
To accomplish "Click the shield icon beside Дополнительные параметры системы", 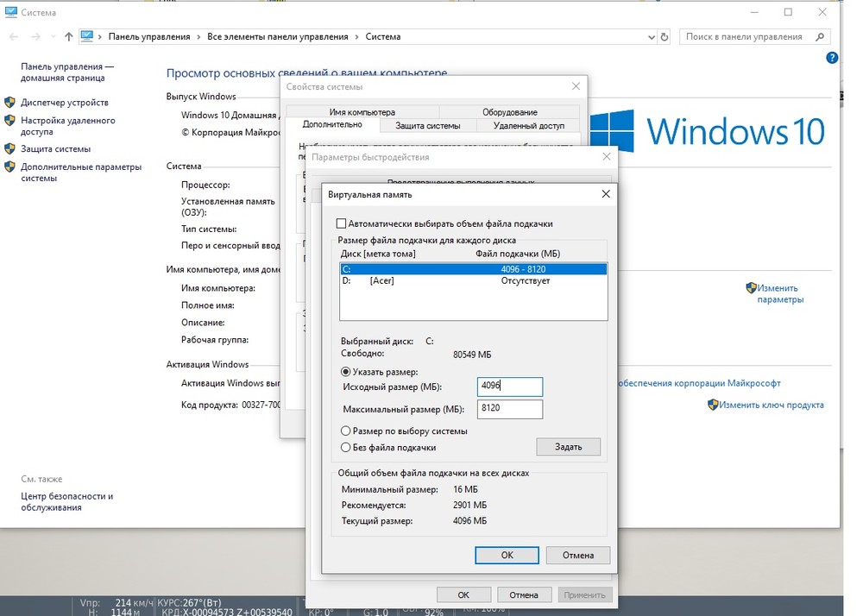I will pyautogui.click(x=9, y=167).
